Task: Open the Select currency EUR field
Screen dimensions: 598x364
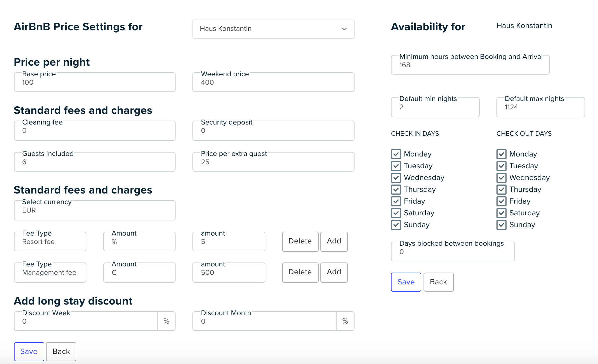Action: coord(95,210)
